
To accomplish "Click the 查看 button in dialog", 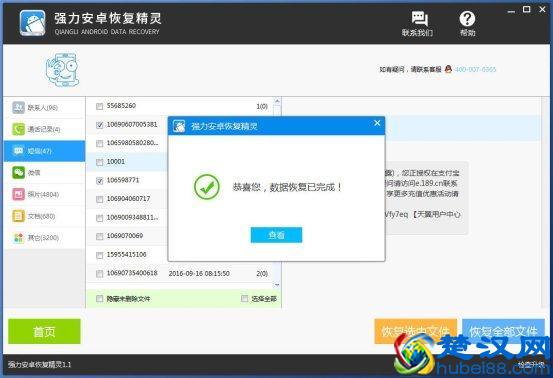I will click(276, 235).
